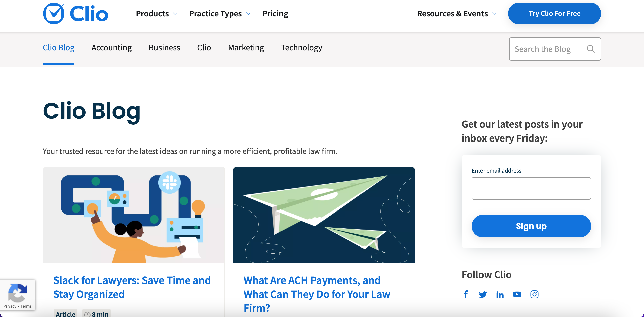Screen dimensions: 644x317
Task: Click the Article tag on Slack post
Action: (x=65, y=314)
